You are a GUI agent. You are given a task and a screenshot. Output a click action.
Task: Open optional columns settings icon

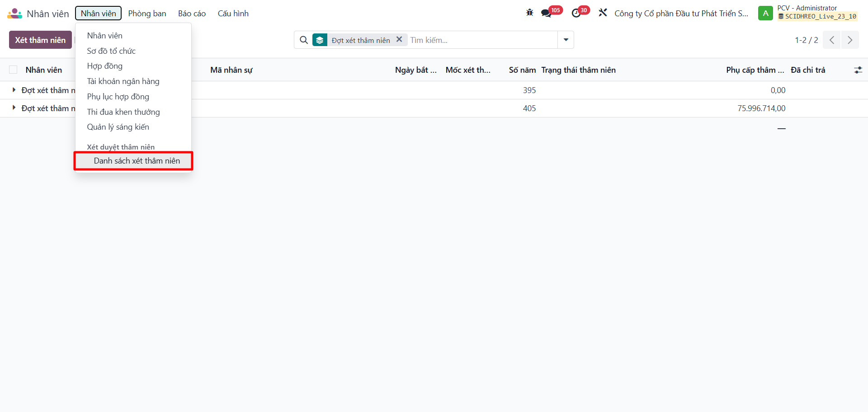click(x=858, y=70)
